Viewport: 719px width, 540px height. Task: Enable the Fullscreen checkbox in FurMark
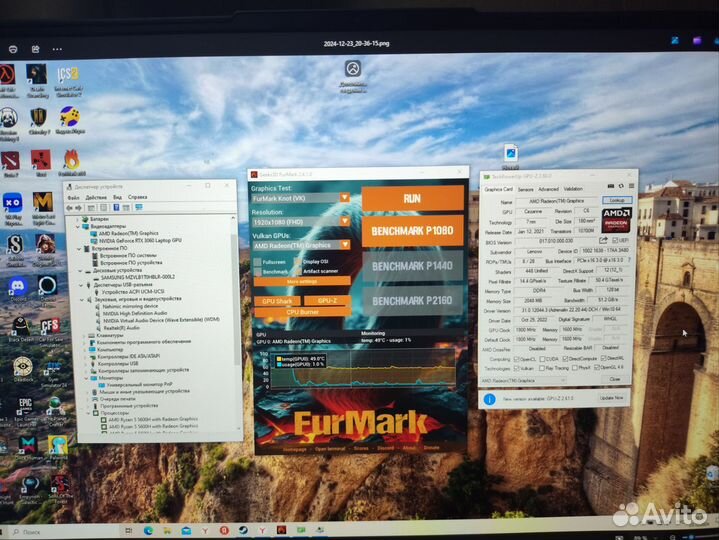(257, 262)
